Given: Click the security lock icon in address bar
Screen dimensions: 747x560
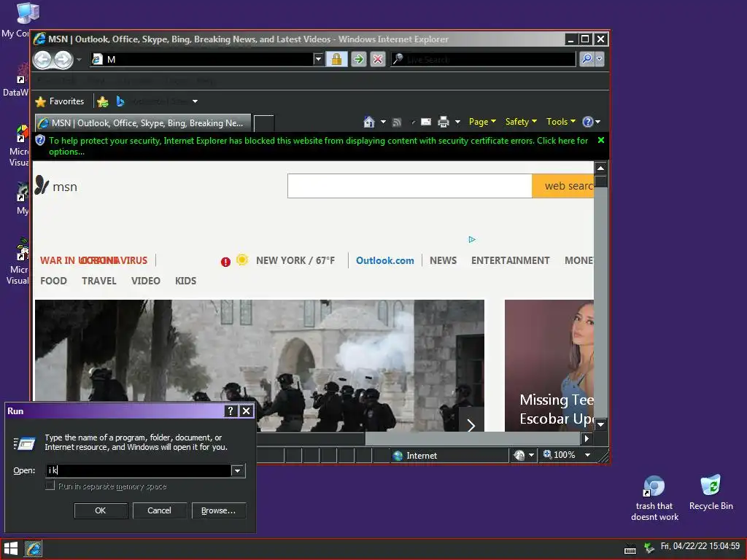Looking at the screenshot, I should click(336, 59).
